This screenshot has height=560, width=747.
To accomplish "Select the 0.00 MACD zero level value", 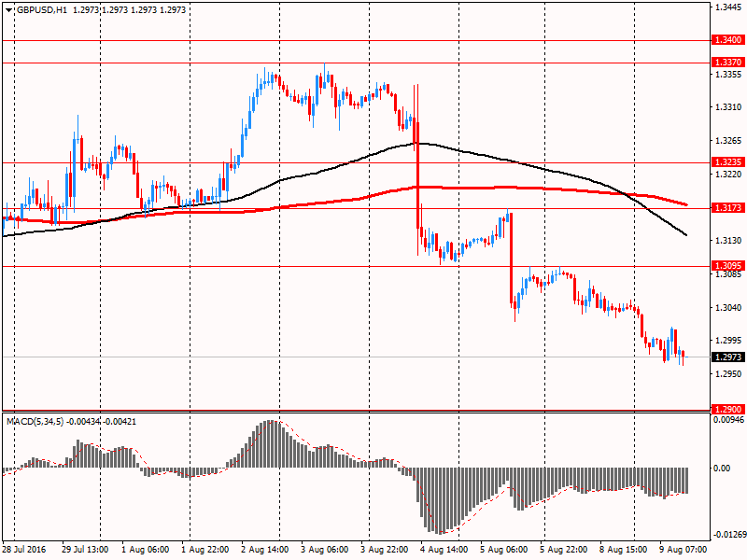I will (722, 469).
